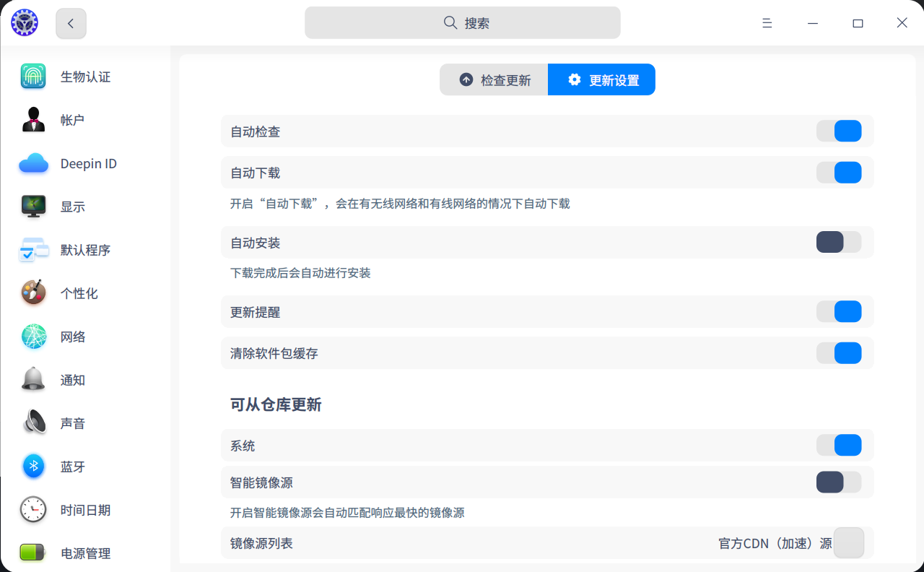Close the Control Center window
The width and height of the screenshot is (924, 572).
pyautogui.click(x=902, y=23)
